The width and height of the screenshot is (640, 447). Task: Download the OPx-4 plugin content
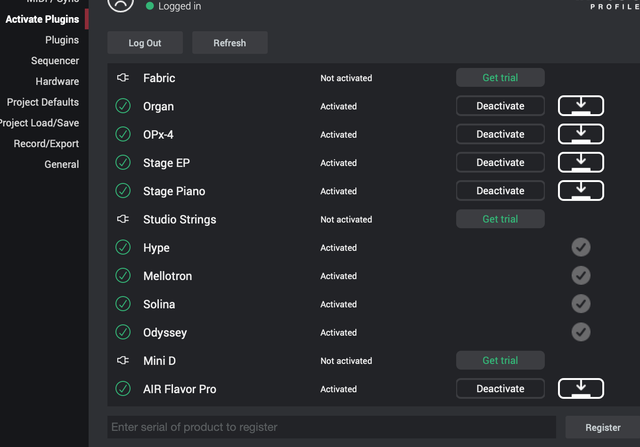point(581,134)
